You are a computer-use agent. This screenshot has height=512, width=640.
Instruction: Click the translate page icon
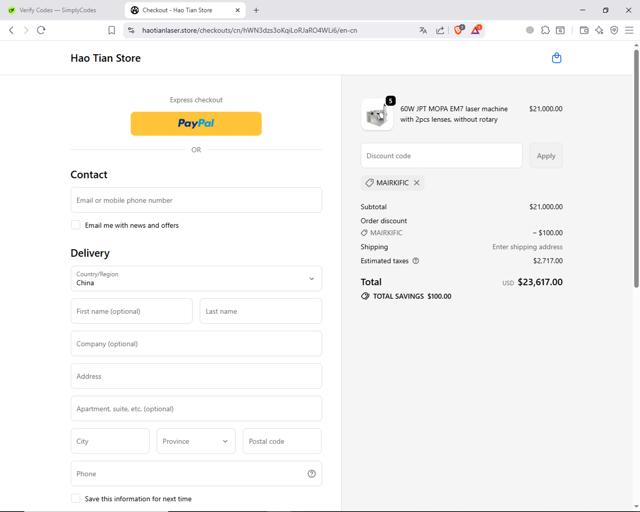(x=423, y=30)
